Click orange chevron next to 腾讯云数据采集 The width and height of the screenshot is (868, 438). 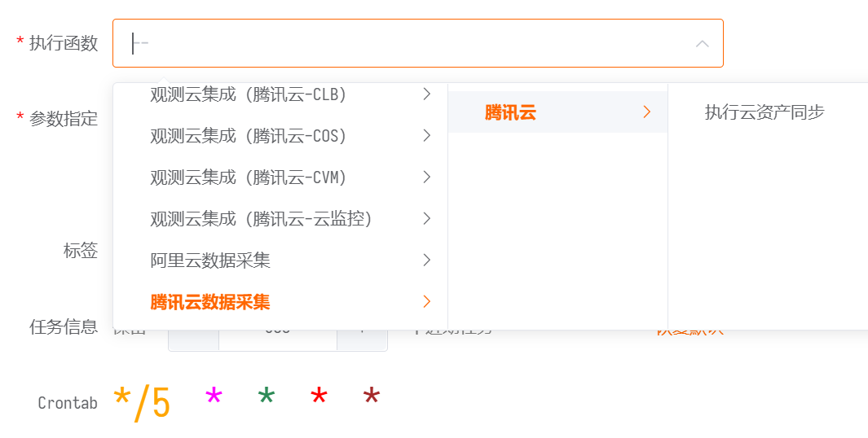427,302
